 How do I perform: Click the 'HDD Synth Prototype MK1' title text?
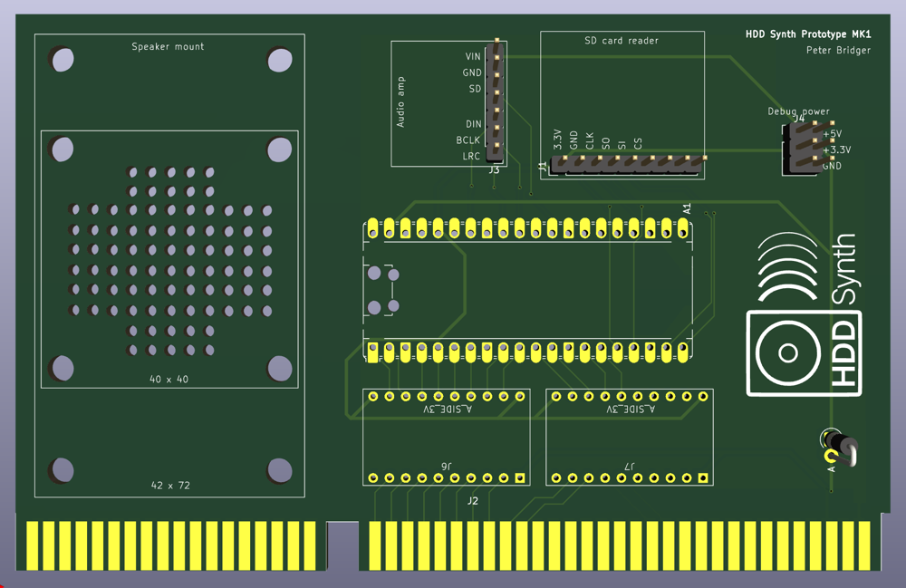[807, 34]
